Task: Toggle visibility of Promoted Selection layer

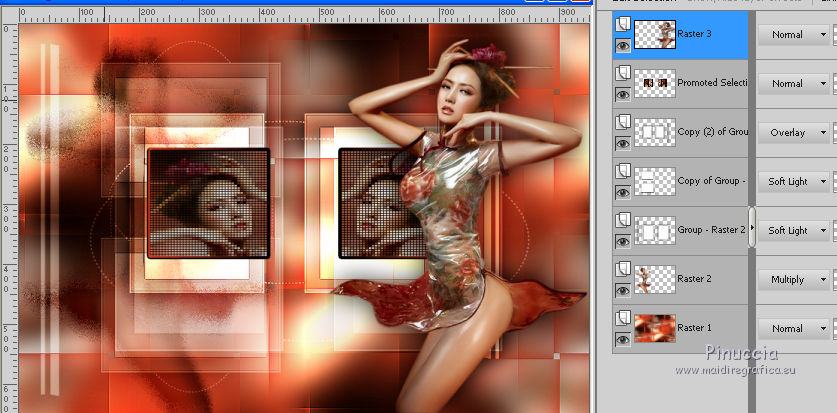Action: pyautogui.click(x=623, y=94)
